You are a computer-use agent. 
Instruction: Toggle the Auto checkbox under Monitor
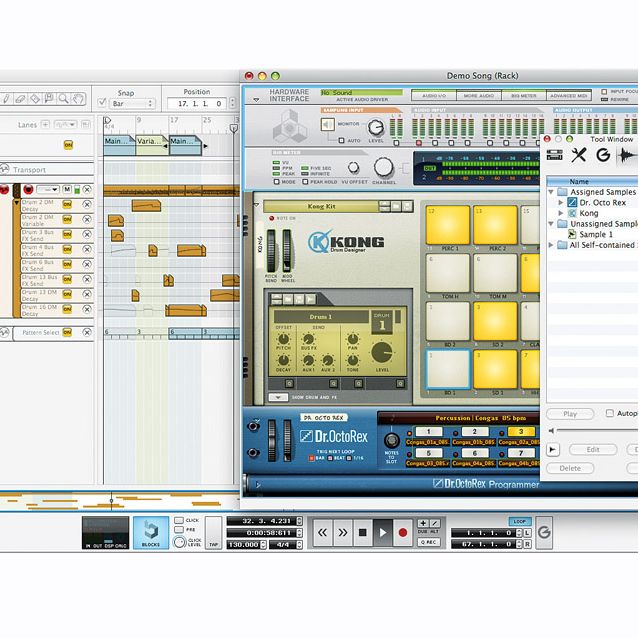341,140
